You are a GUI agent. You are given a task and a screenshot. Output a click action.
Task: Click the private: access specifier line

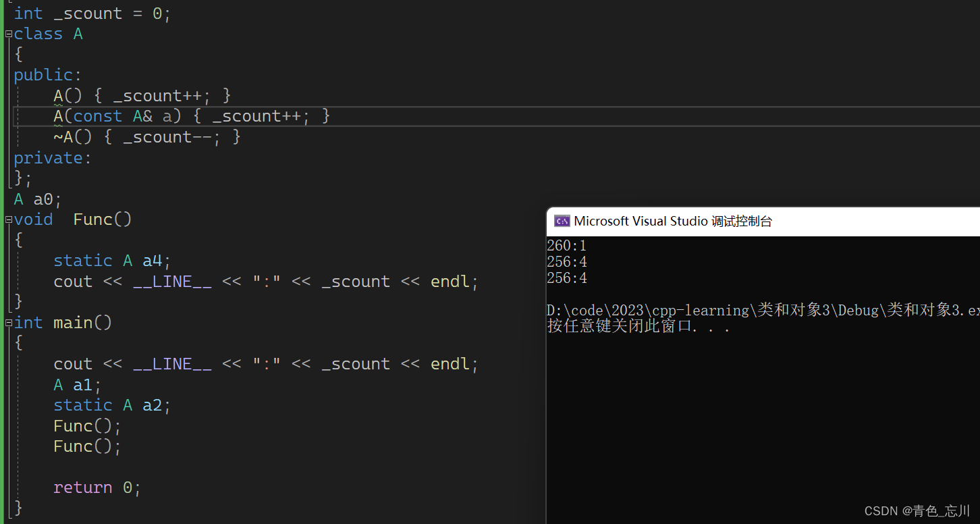tap(53, 158)
